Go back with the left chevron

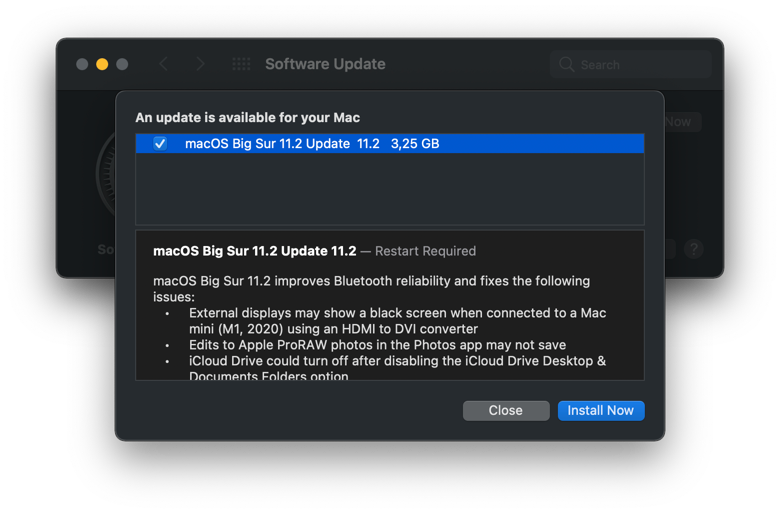point(164,64)
